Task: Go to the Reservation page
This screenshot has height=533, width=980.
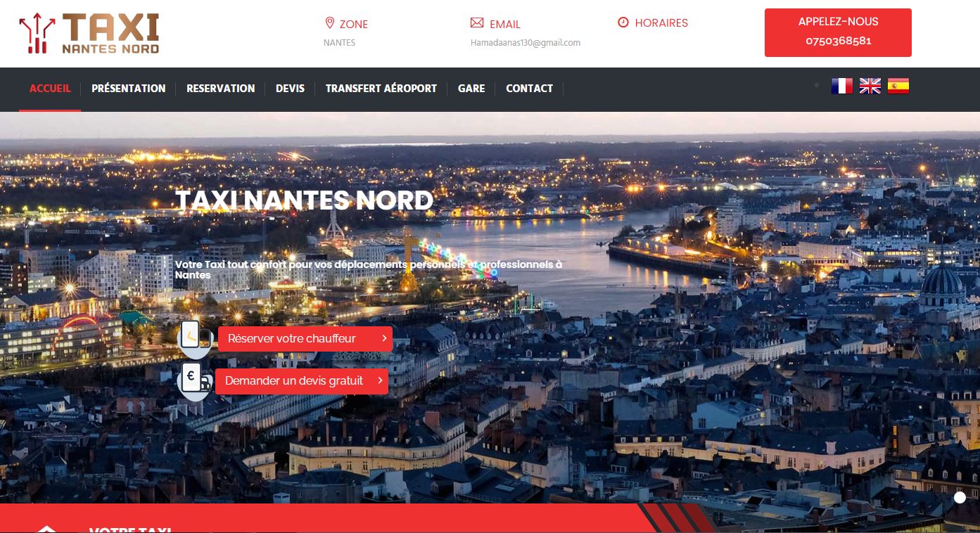Action: (x=221, y=89)
